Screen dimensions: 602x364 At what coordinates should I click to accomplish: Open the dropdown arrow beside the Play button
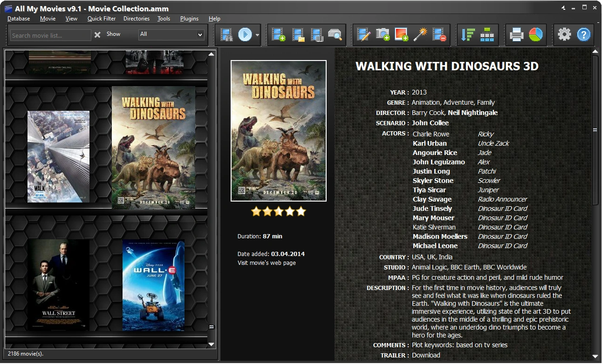(257, 35)
